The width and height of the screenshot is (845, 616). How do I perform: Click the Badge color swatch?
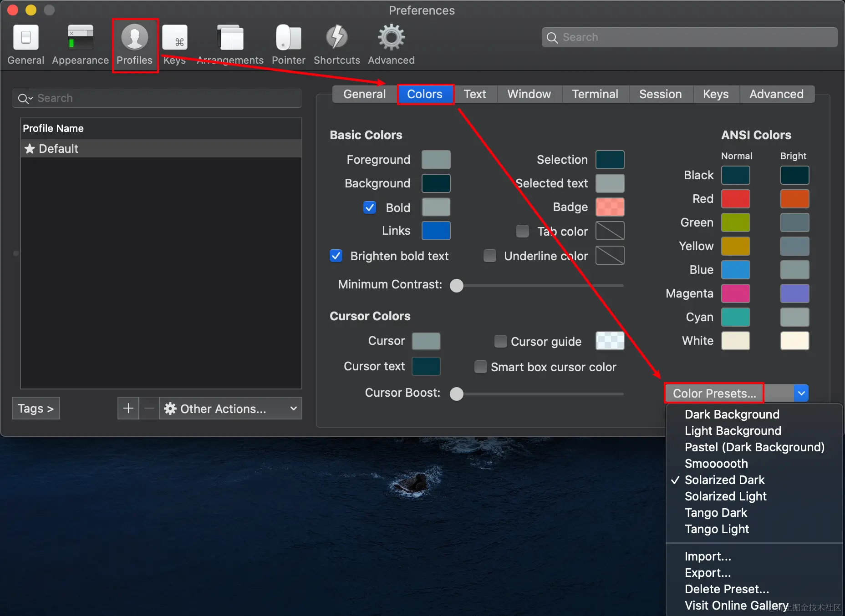tap(610, 207)
